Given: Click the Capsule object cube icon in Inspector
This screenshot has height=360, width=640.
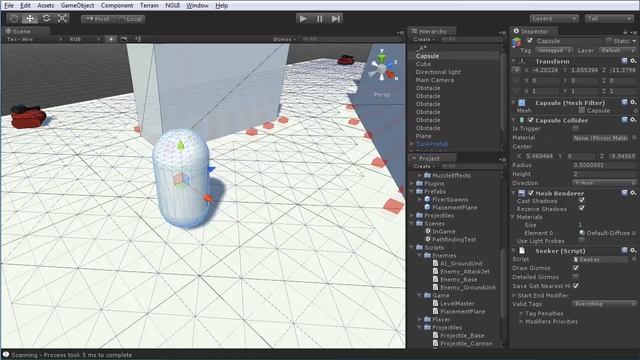Looking at the screenshot, I should coord(517,42).
